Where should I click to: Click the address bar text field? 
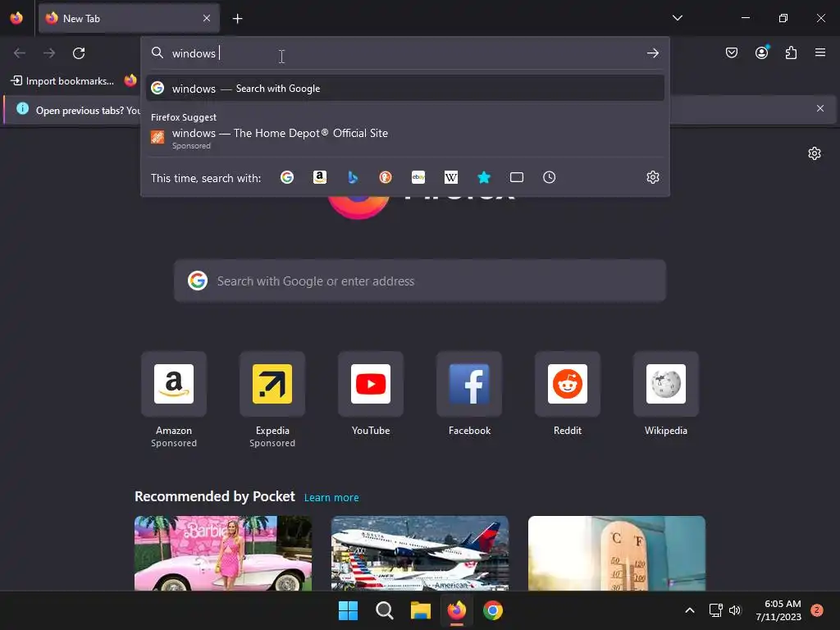point(405,53)
